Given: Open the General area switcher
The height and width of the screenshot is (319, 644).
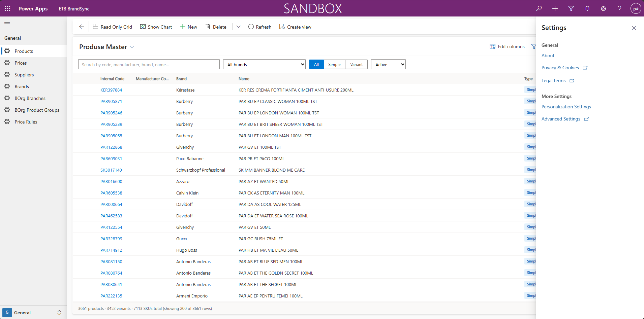Looking at the screenshot, I should click(33, 313).
